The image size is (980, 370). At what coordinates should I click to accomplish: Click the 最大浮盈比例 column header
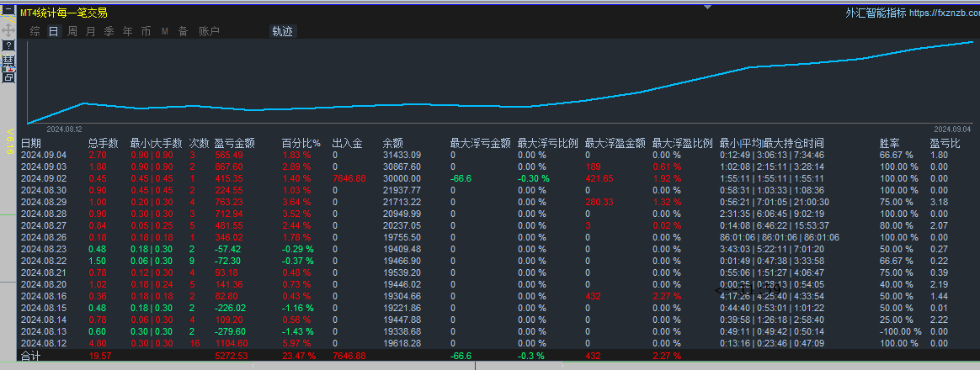(x=683, y=144)
